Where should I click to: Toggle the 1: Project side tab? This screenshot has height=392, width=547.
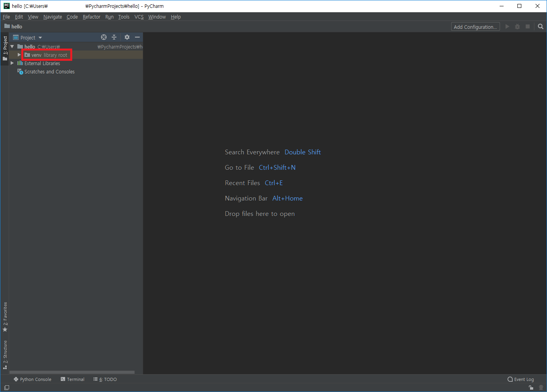[5, 49]
